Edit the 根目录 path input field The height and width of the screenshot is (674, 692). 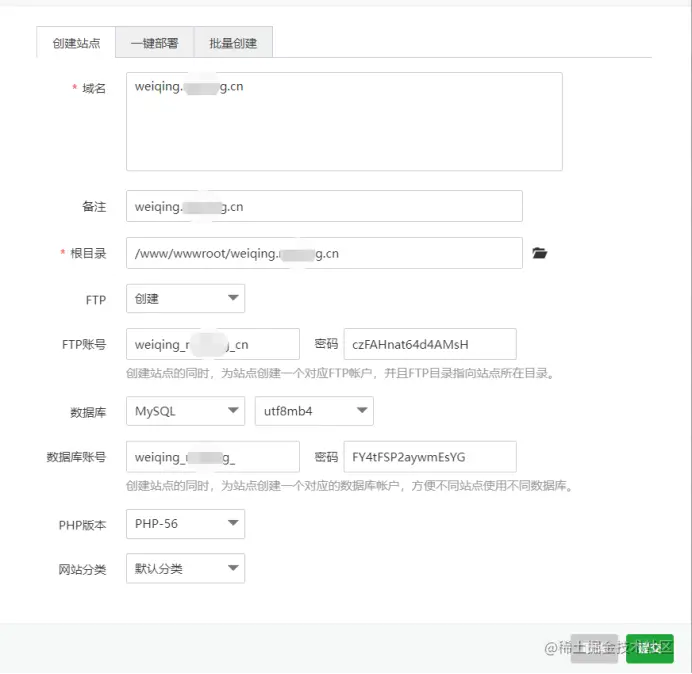(324, 253)
